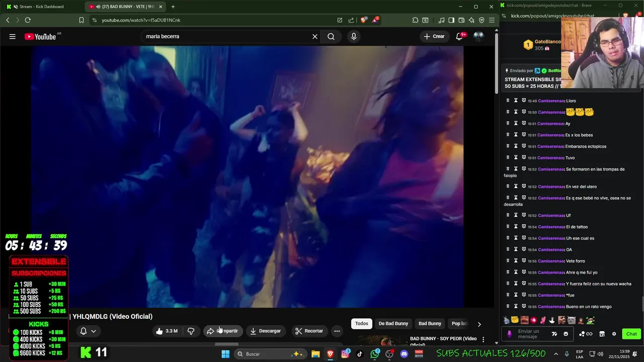
Task: Open more actions three-dot menu below video
Action: point(337,331)
